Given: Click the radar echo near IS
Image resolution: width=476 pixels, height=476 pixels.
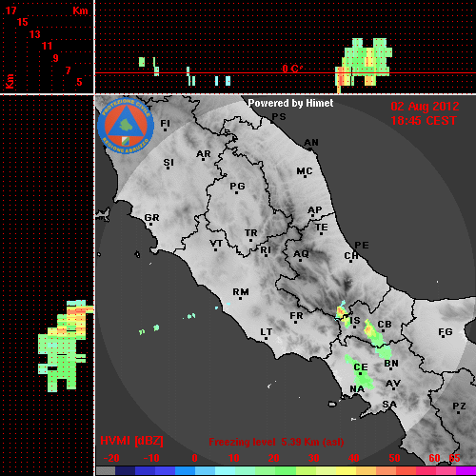Looking at the screenshot, I should point(343,314).
